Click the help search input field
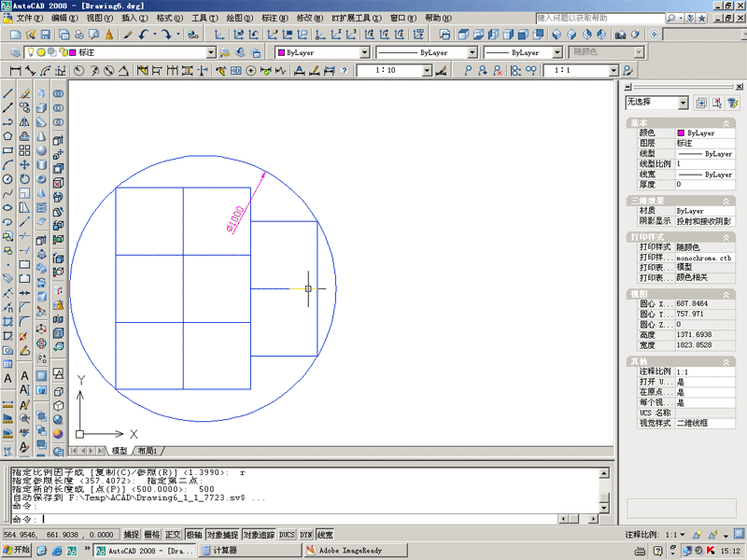The width and height of the screenshot is (747, 560). 600,18
